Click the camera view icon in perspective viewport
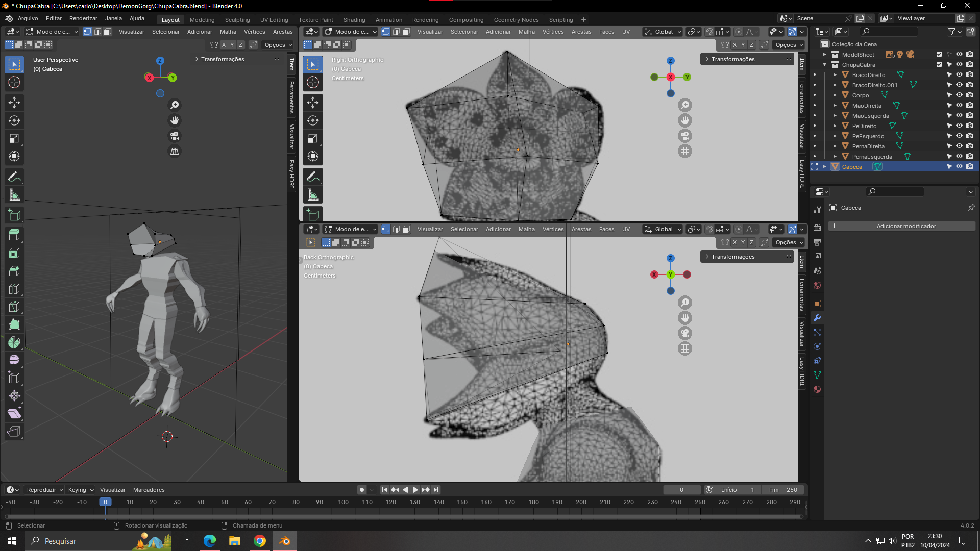The width and height of the screenshot is (980, 551). 175,136
